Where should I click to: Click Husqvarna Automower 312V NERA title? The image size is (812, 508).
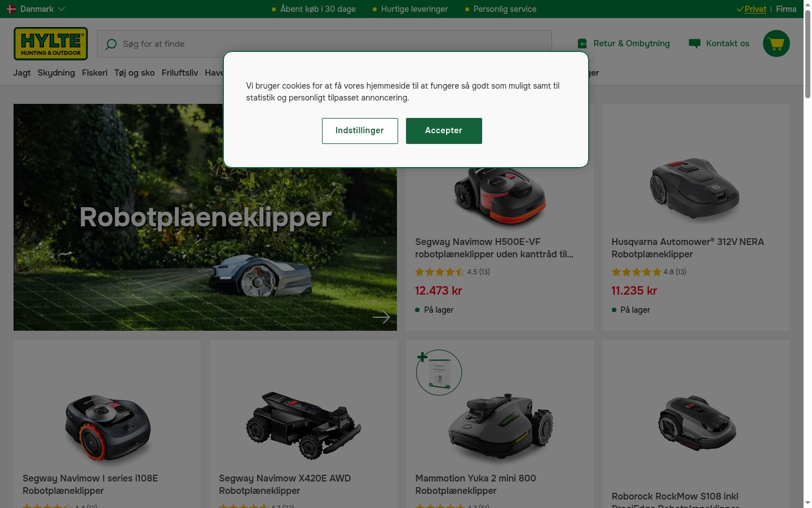coord(688,248)
